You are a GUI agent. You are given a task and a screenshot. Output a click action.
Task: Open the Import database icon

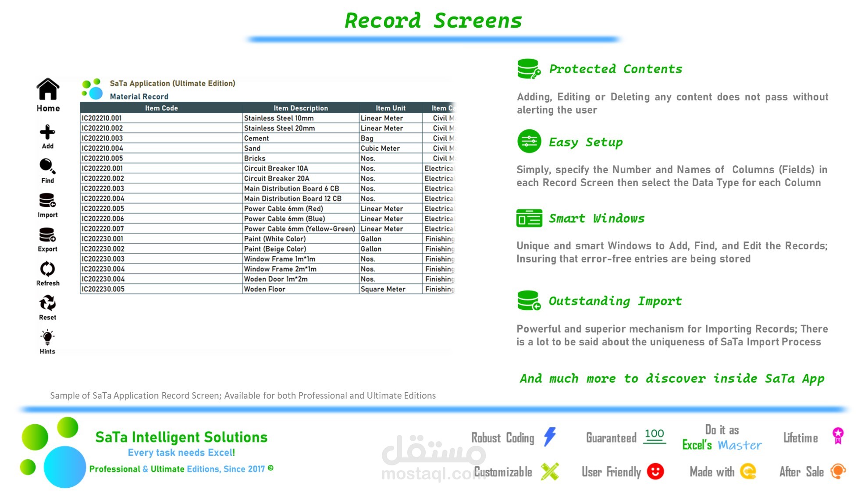tap(47, 200)
